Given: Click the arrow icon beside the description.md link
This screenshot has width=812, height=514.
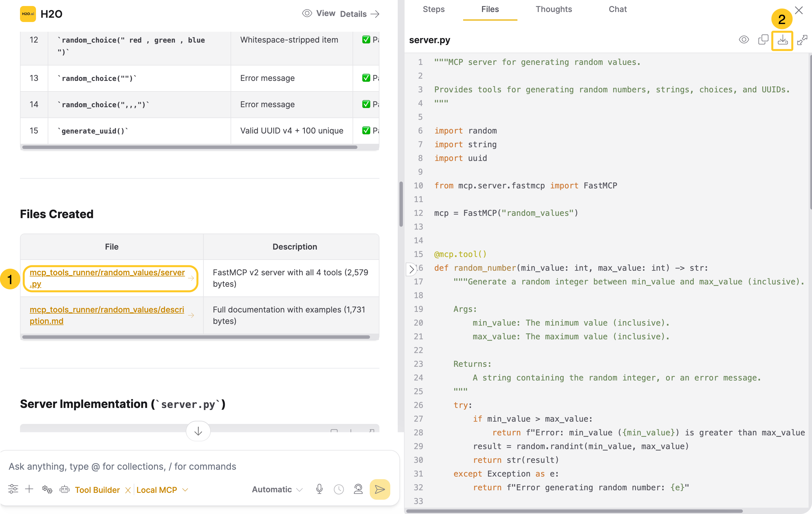Looking at the screenshot, I should tap(191, 315).
